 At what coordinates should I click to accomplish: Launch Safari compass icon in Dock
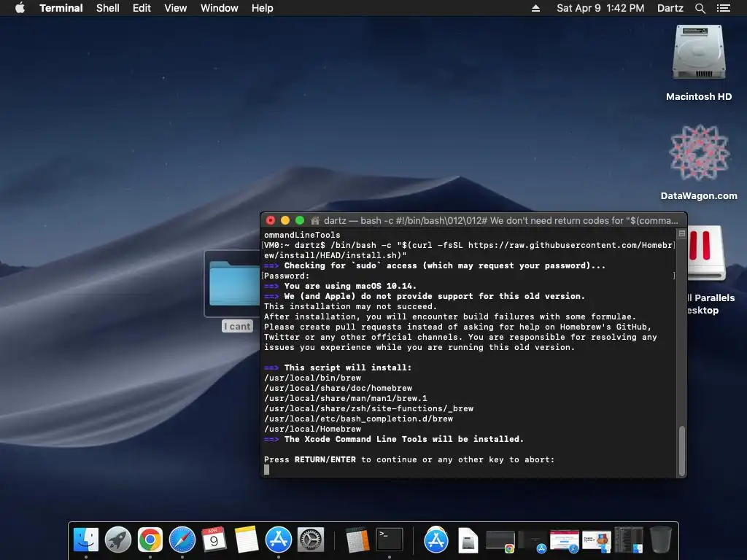[182, 540]
